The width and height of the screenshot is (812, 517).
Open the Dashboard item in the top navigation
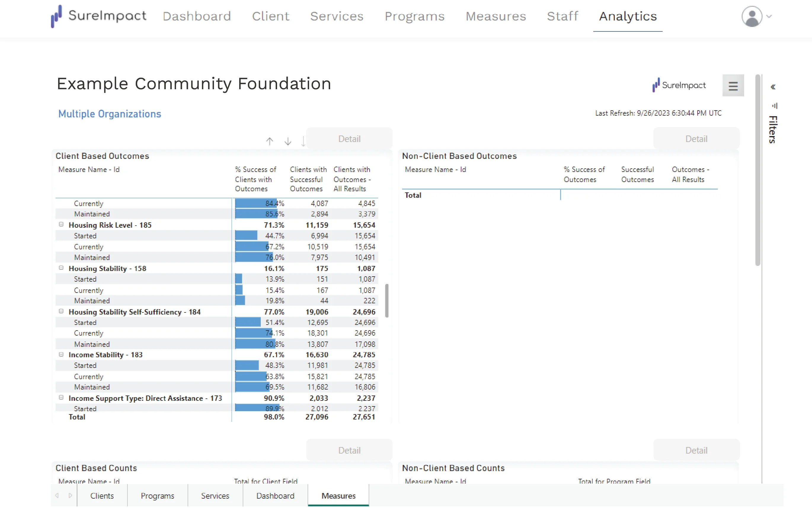(197, 16)
